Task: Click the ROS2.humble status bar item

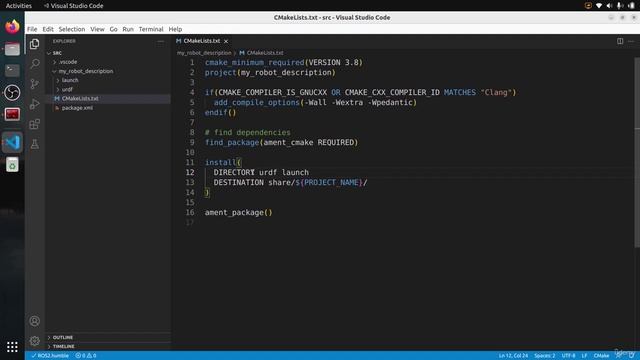Action: coord(50,356)
